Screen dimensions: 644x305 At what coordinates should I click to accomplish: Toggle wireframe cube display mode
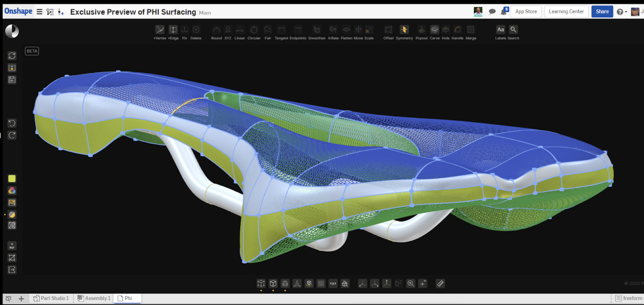tap(273, 284)
